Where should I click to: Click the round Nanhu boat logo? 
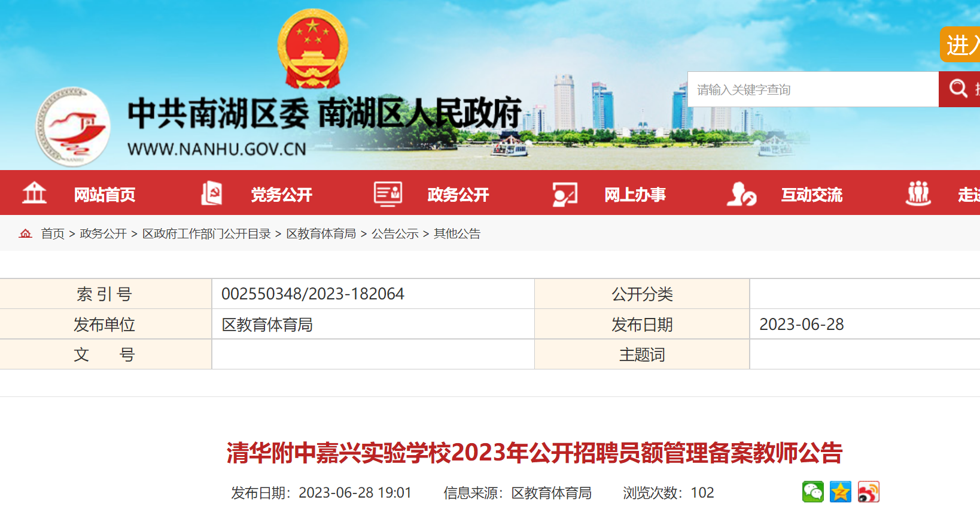[73, 127]
